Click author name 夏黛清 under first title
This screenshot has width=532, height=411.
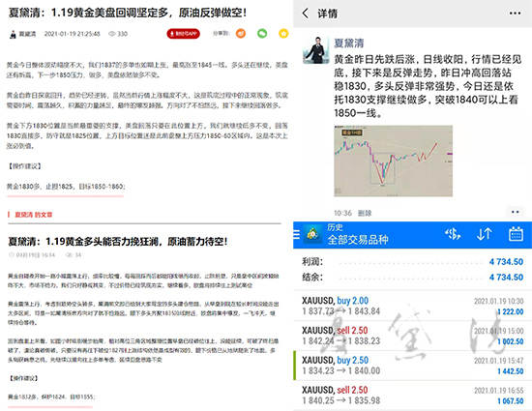coord(27,34)
